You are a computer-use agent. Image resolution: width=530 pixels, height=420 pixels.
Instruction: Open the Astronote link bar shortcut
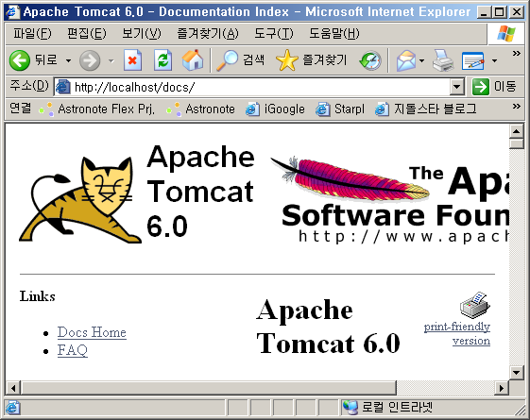tap(200, 109)
